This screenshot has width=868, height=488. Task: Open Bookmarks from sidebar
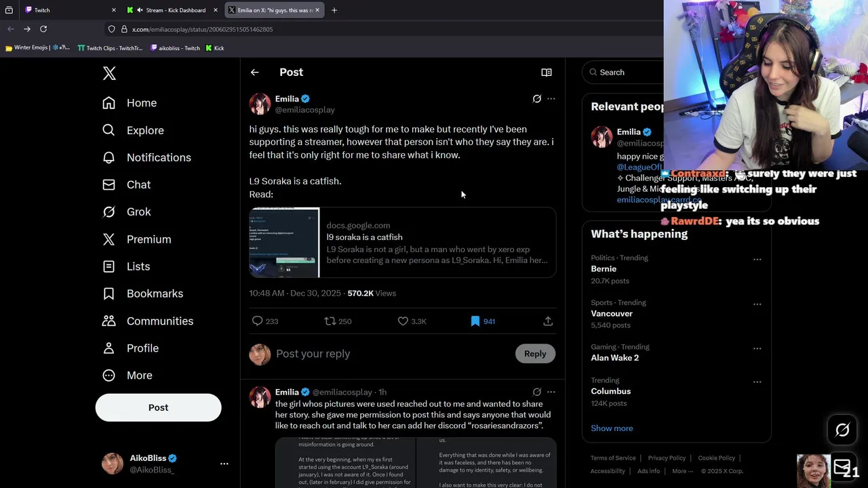(x=142, y=293)
